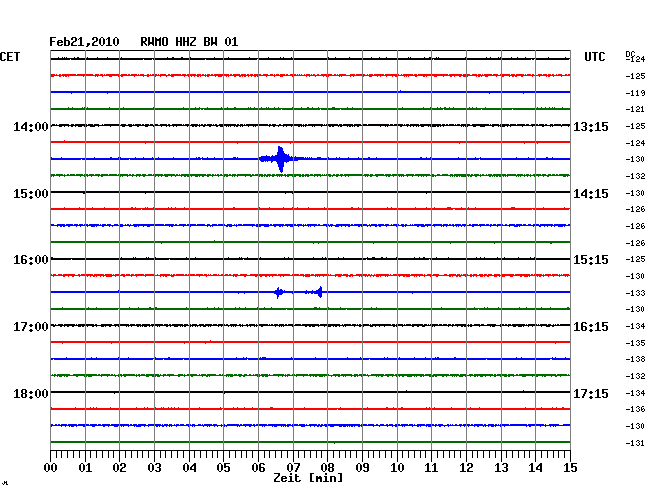Click minute tick label 00
The image size is (650, 494).
point(50,468)
